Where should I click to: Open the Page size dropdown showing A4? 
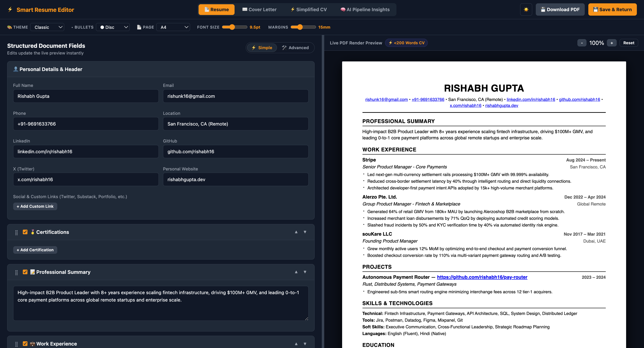[x=173, y=27]
